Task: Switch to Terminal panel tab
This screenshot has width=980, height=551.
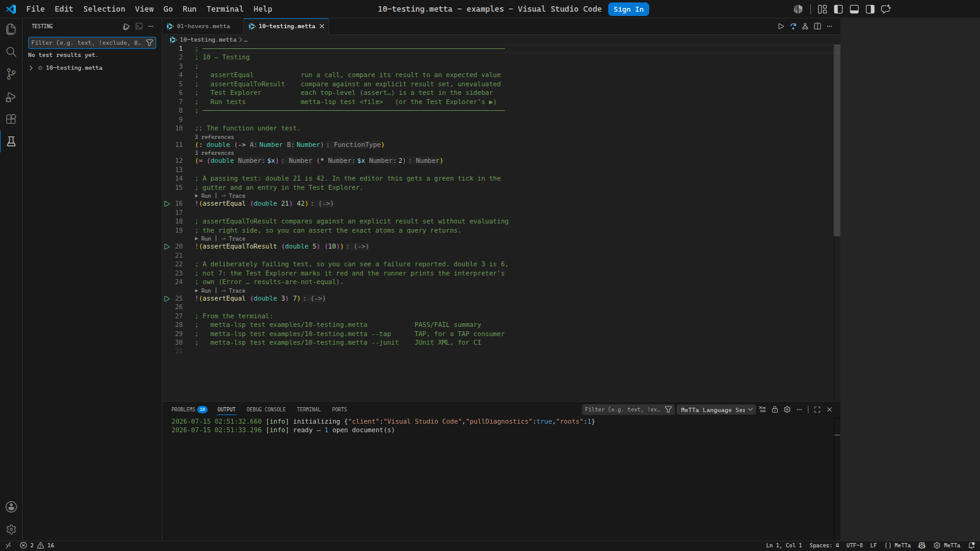Action: pyautogui.click(x=309, y=410)
